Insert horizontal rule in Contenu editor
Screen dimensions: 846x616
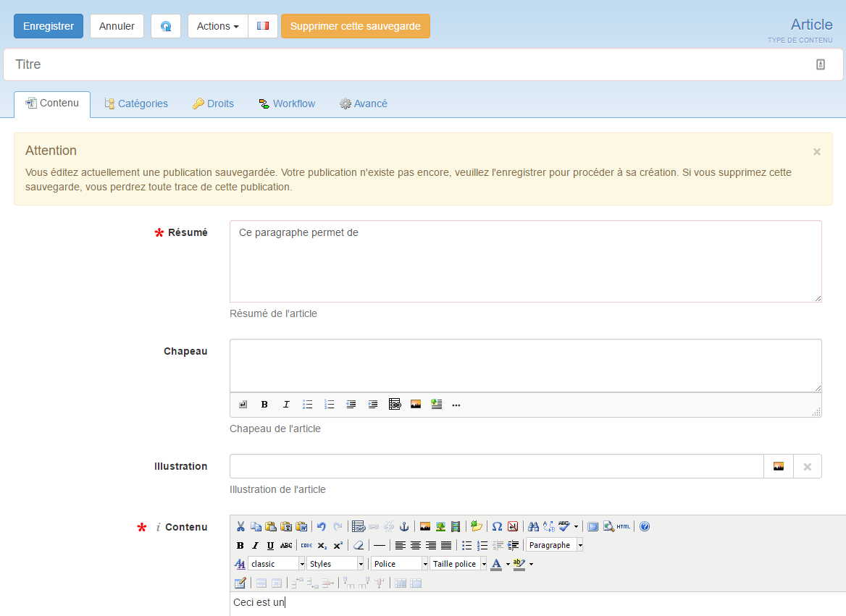380,545
